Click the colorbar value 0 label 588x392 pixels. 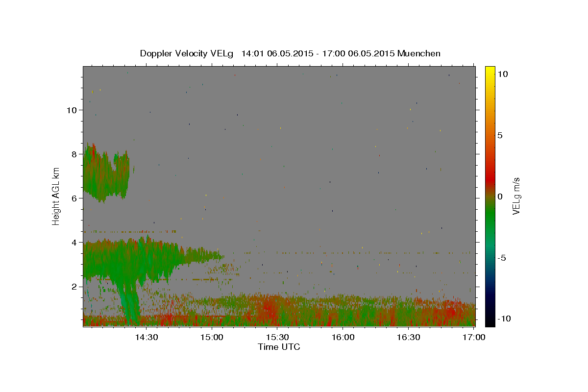(500, 196)
